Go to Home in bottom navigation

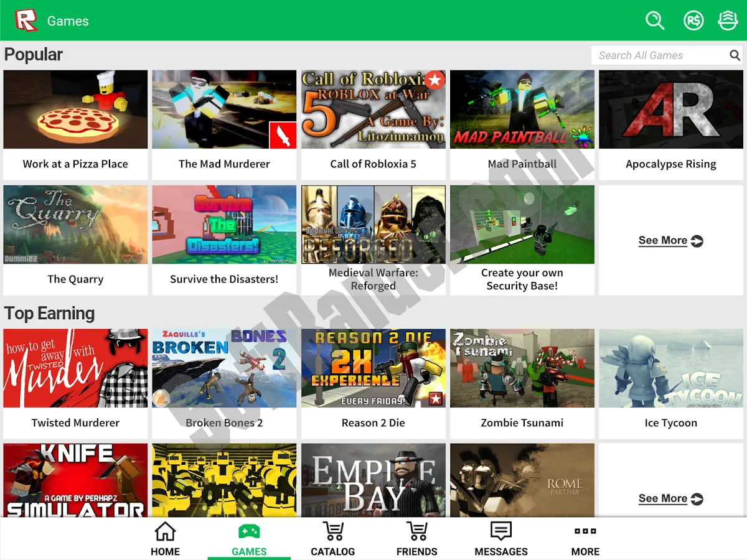click(165, 539)
